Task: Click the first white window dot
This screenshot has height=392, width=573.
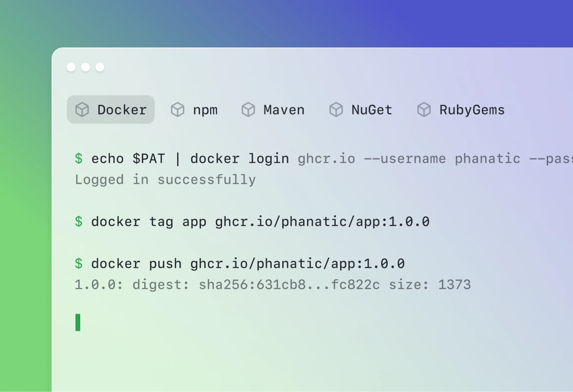Action: (71, 67)
